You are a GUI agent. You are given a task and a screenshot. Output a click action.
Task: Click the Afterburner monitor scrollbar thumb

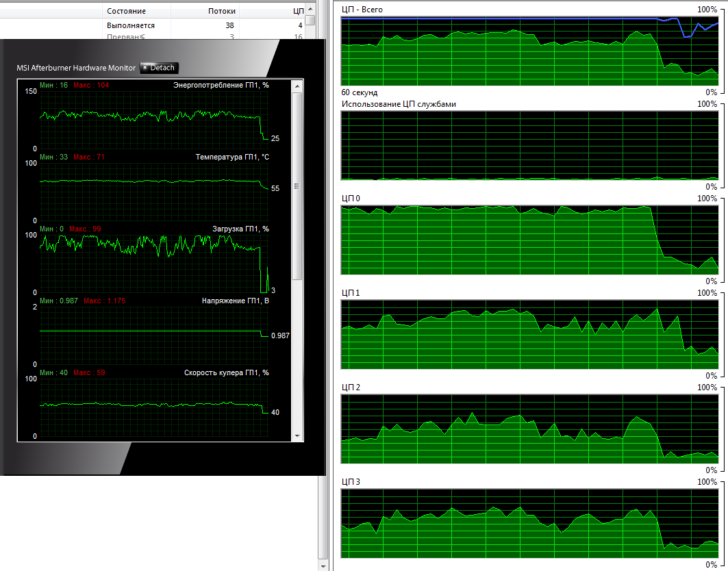(x=297, y=185)
